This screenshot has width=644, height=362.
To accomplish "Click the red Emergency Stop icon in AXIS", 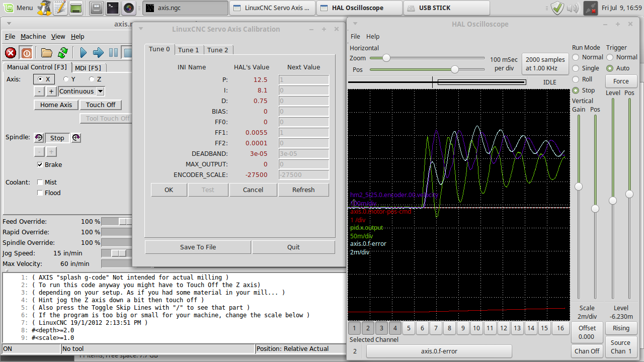I will click(11, 53).
